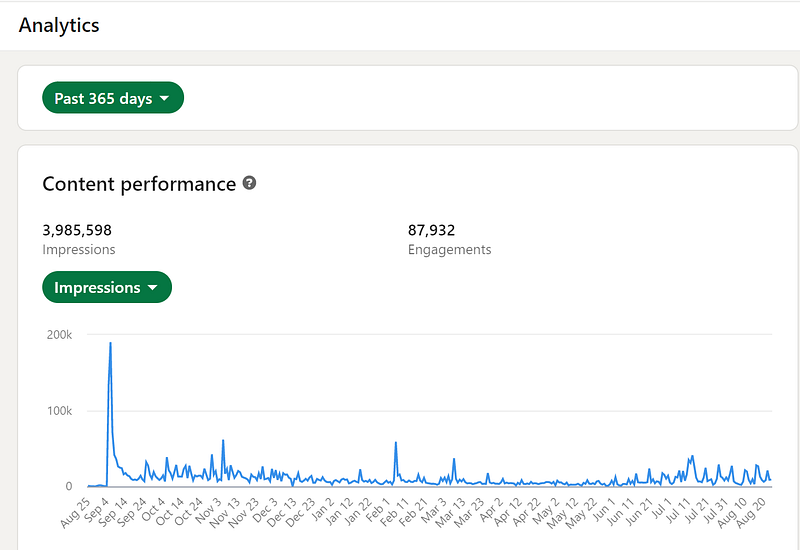Viewport: 800px width, 550px height.
Task: Click the Content performance section title
Action: point(139,184)
